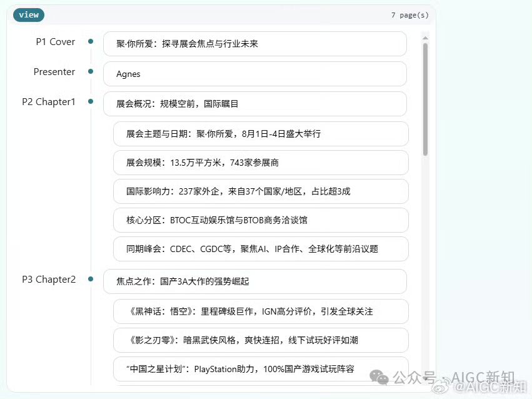Edit the item '核心分区：BTOC互动娱乐馆与BTOB商务洽谈馆'
The image size is (532, 399).
(261, 221)
